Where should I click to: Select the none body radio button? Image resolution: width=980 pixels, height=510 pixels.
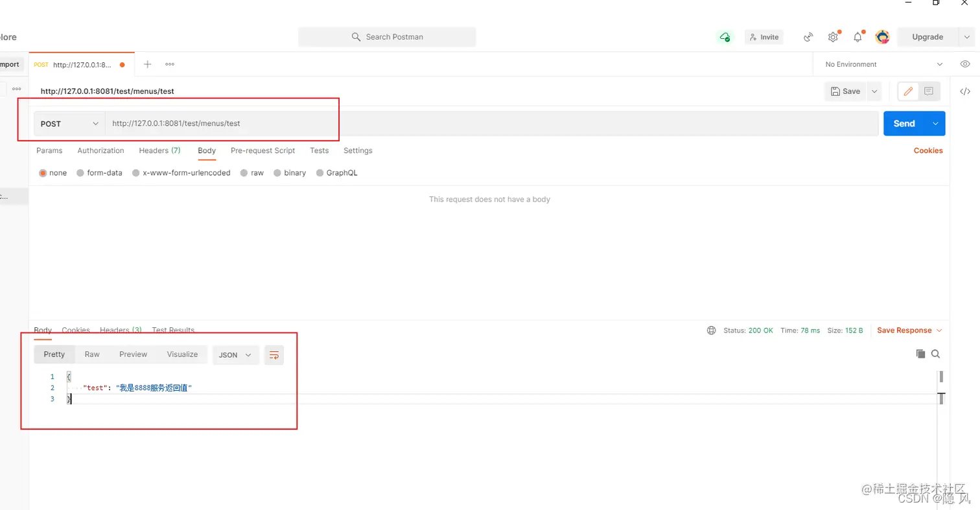(x=43, y=173)
